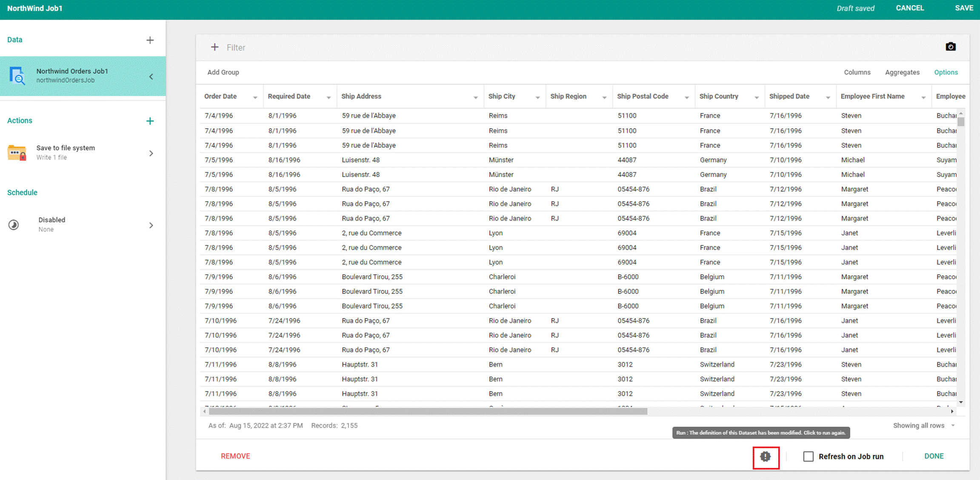Click the schedule clock icon

14,224
